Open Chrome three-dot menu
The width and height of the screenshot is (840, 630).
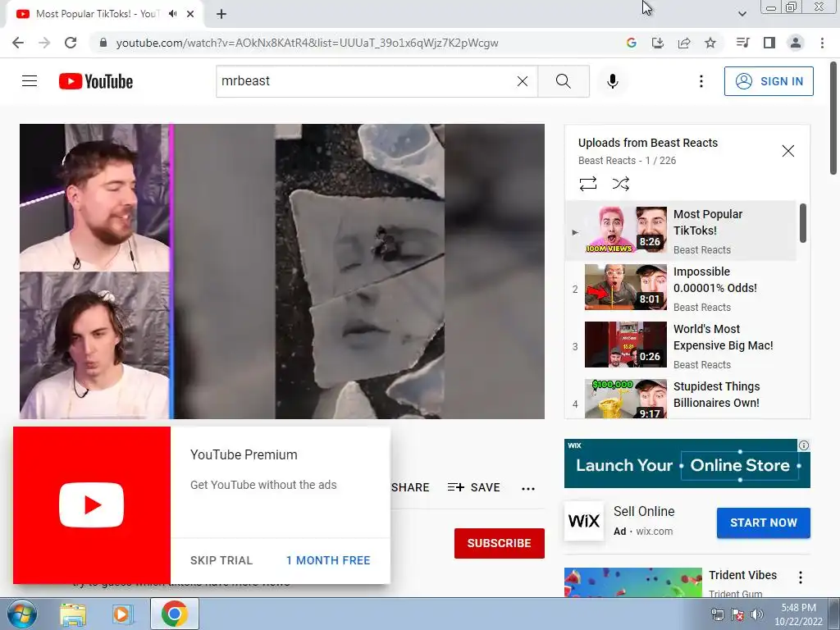[822, 43]
